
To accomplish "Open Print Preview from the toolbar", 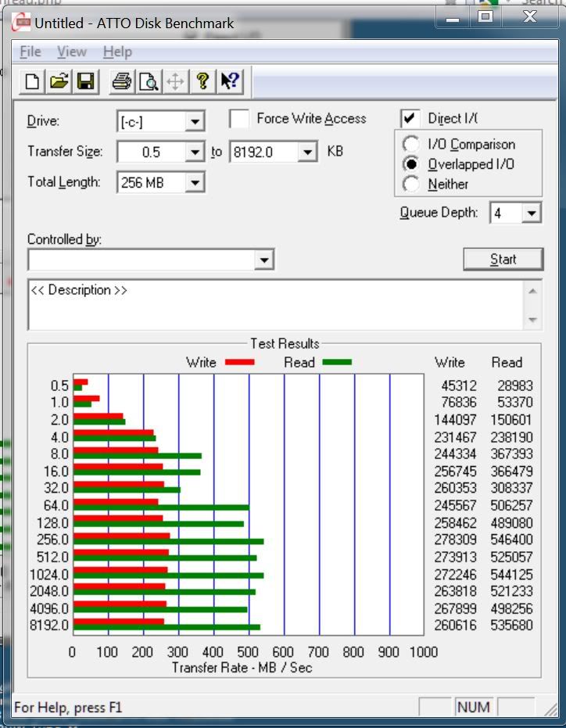I will (x=149, y=81).
